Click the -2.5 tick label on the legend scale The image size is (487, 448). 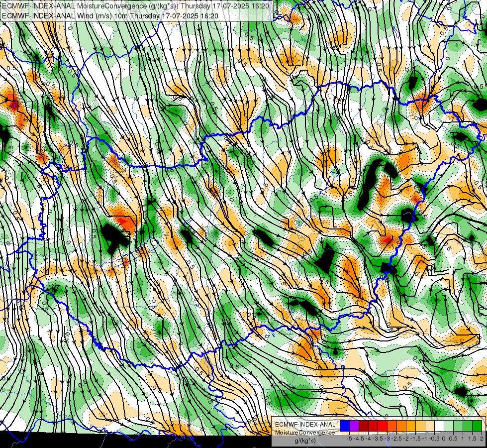pyautogui.click(x=396, y=439)
